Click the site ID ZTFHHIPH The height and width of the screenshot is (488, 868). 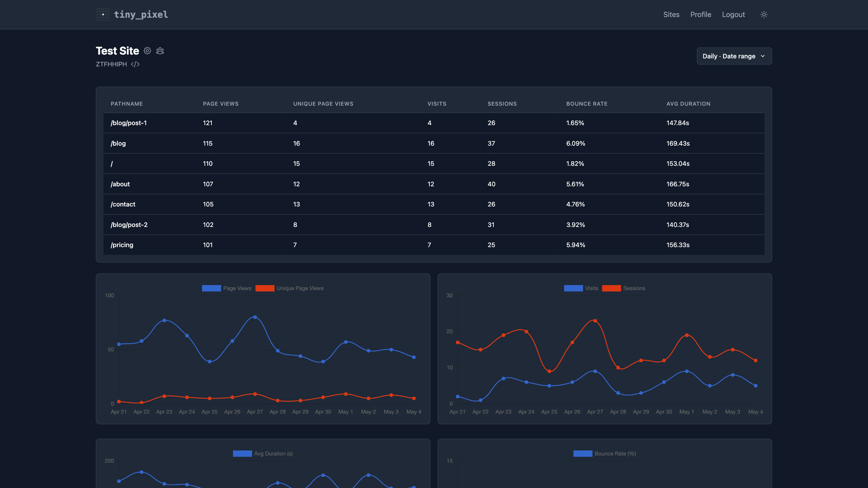coord(111,64)
